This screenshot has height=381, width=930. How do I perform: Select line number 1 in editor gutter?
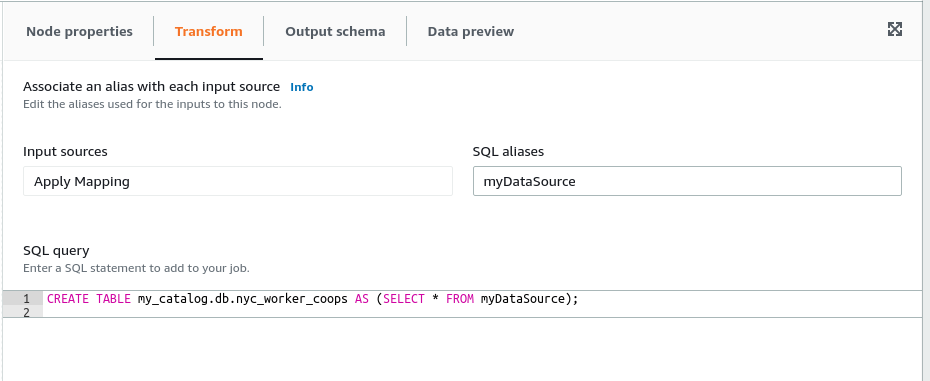27,299
